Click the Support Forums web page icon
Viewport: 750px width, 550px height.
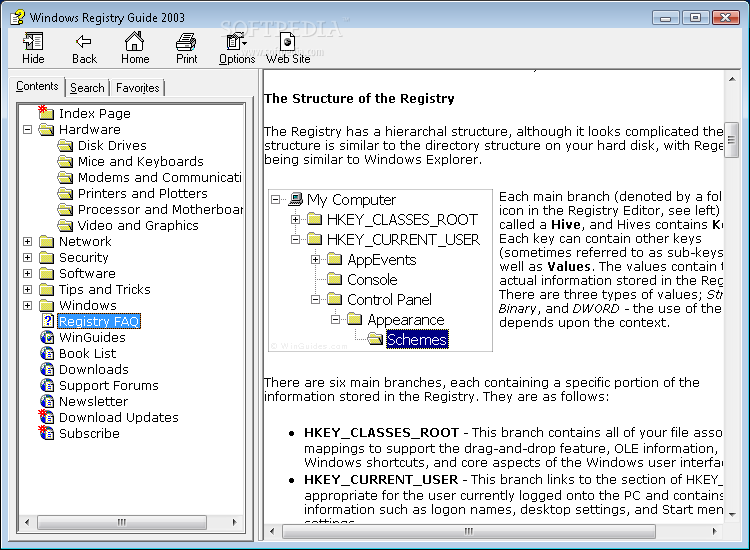tap(47, 385)
